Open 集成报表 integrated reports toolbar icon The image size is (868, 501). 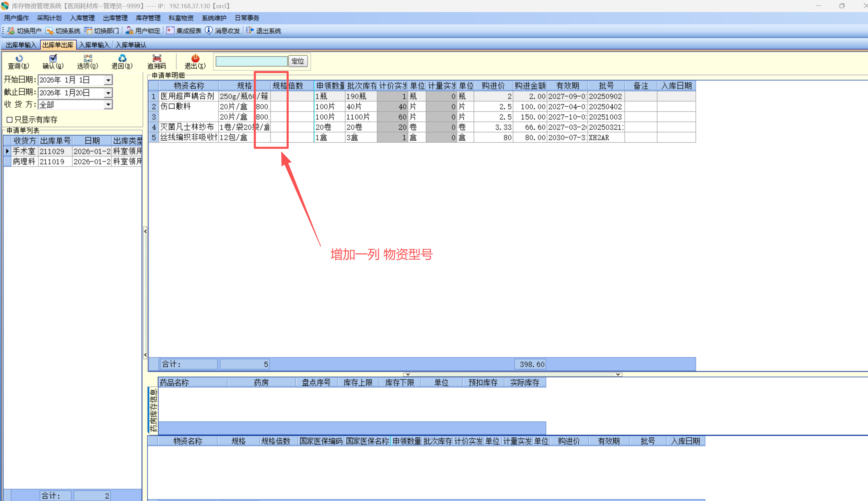click(170, 31)
